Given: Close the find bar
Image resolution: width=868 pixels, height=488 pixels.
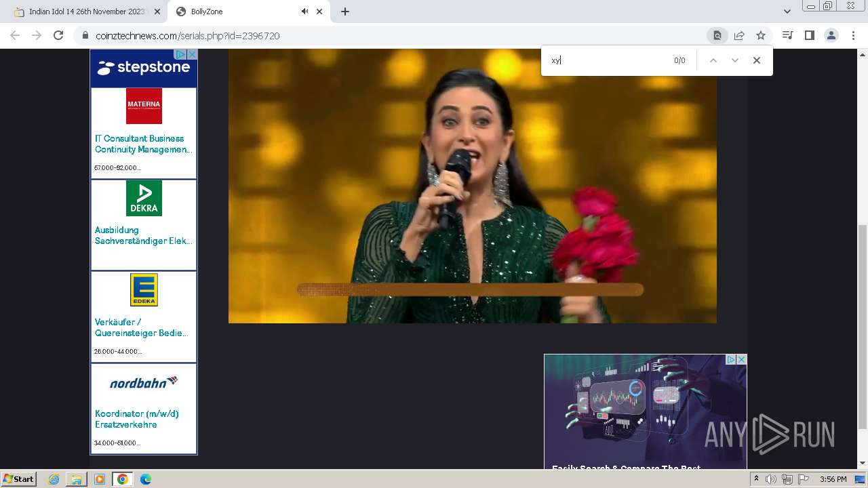Looking at the screenshot, I should click(x=757, y=60).
